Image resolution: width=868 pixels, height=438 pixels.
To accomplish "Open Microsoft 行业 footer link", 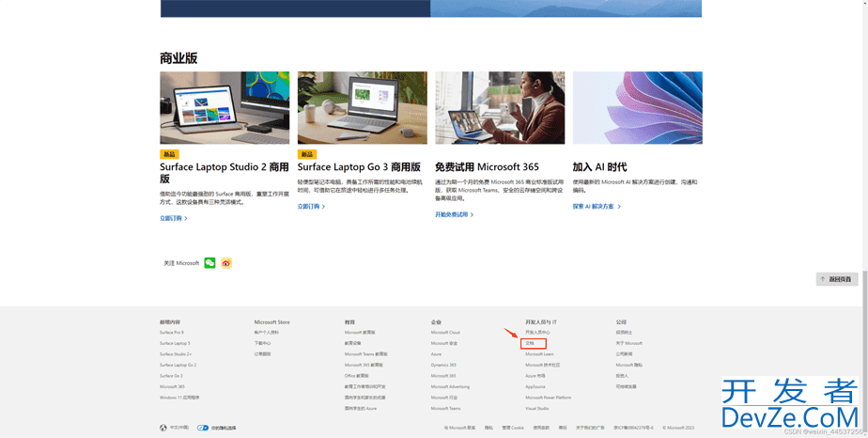I will [444, 398].
